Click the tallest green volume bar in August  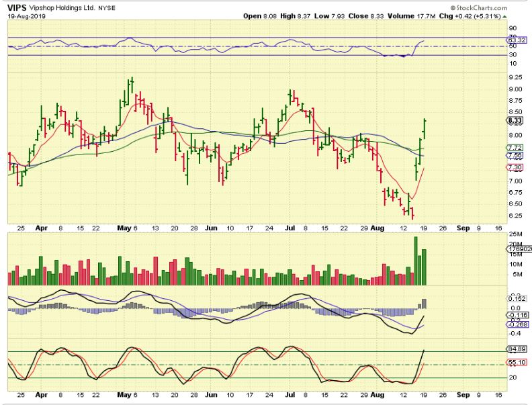[416, 261]
